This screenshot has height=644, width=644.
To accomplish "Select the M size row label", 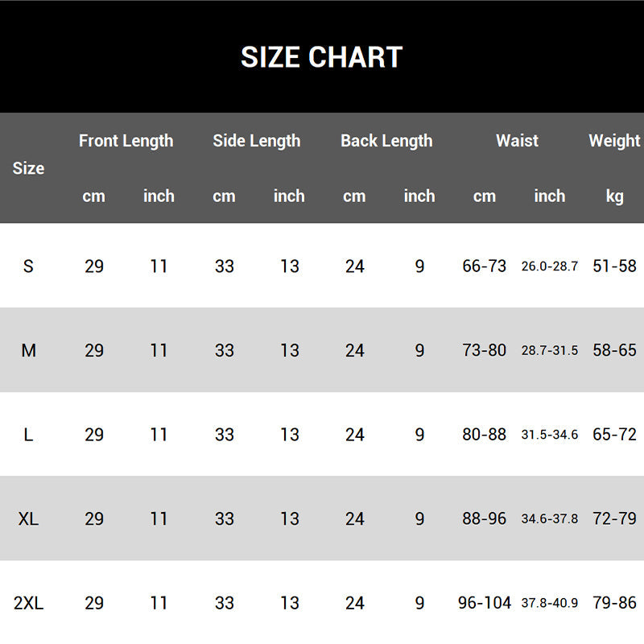I will pyautogui.click(x=28, y=351).
